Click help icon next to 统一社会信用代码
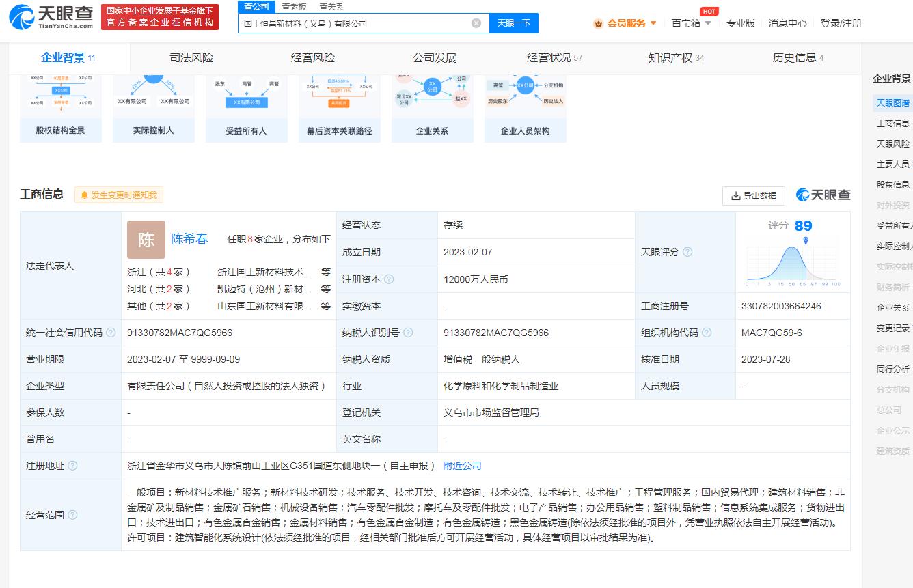 pyautogui.click(x=111, y=333)
